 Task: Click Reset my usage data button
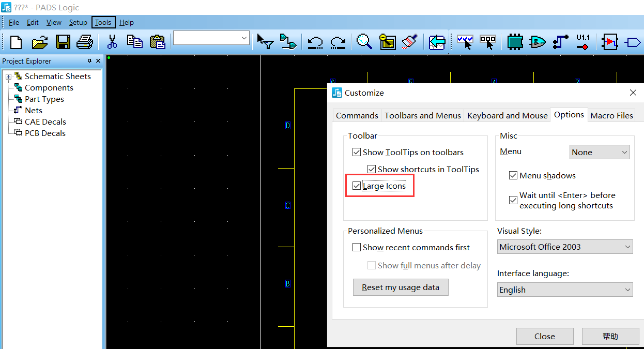click(x=401, y=287)
